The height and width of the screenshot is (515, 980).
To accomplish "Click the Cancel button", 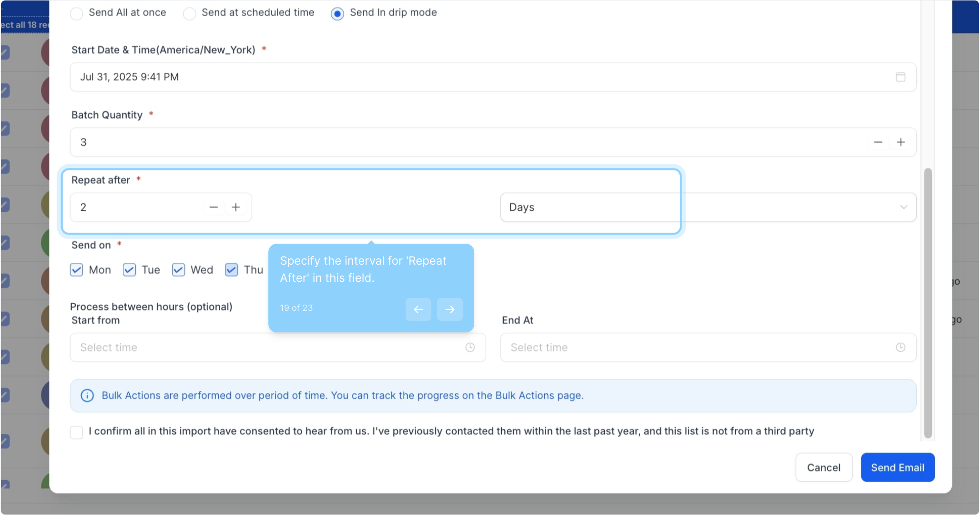I will click(823, 467).
